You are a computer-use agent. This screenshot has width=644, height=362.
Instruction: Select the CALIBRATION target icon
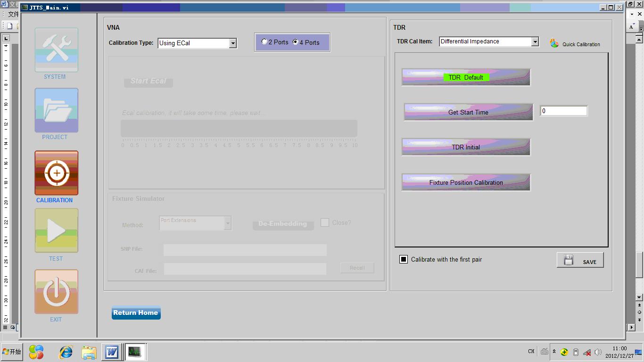[x=56, y=173]
